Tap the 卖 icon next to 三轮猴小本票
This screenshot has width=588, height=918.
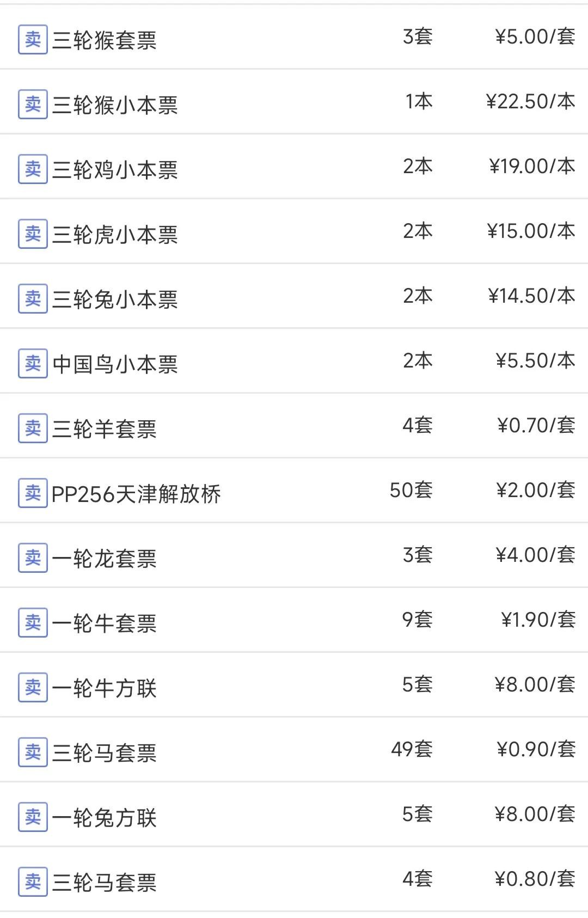click(33, 105)
